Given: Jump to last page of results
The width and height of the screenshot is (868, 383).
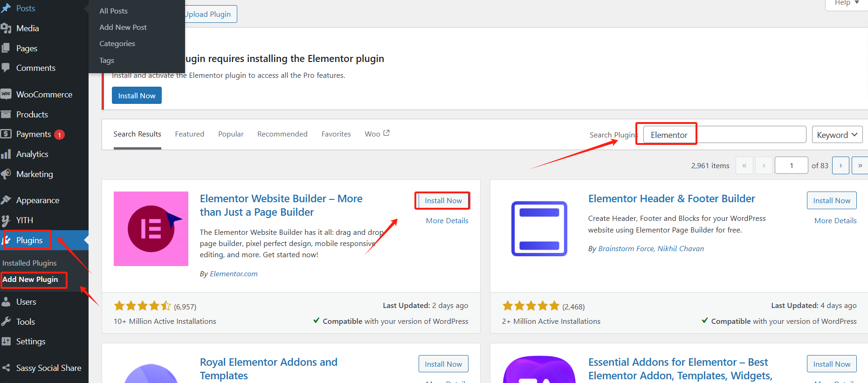Looking at the screenshot, I should [860, 165].
